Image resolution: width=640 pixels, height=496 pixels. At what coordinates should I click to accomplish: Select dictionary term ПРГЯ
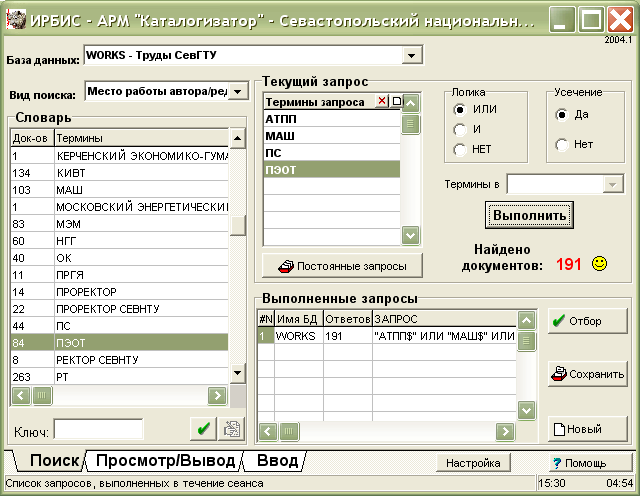point(120,275)
